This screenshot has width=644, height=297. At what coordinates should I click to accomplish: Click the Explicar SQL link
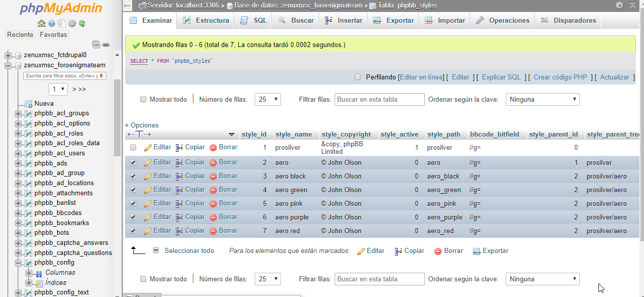(x=501, y=77)
